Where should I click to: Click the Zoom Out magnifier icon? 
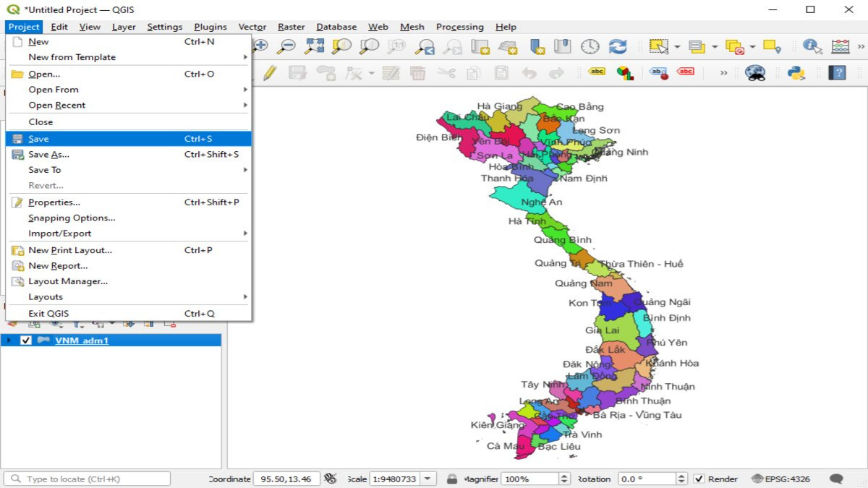[287, 46]
